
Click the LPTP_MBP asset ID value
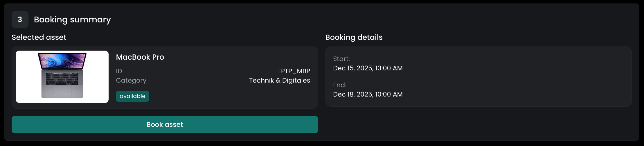pyautogui.click(x=294, y=71)
